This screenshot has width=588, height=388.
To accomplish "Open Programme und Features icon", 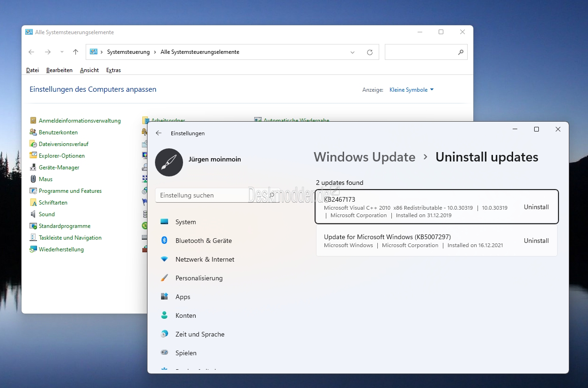I will pyautogui.click(x=33, y=190).
